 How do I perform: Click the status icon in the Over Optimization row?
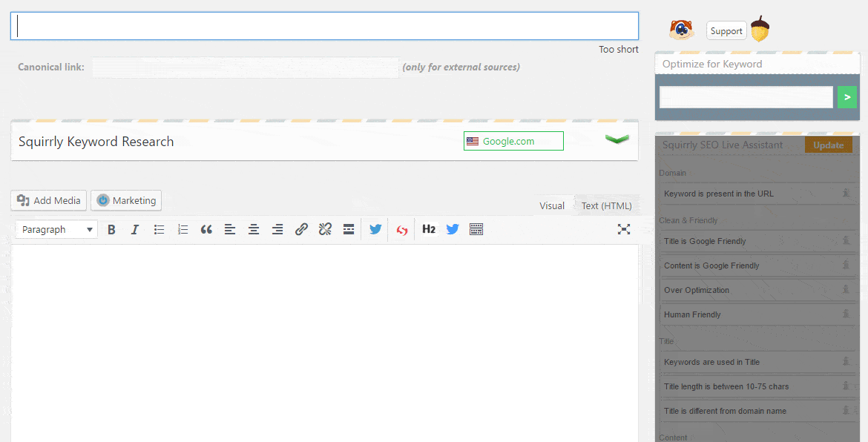[846, 289]
